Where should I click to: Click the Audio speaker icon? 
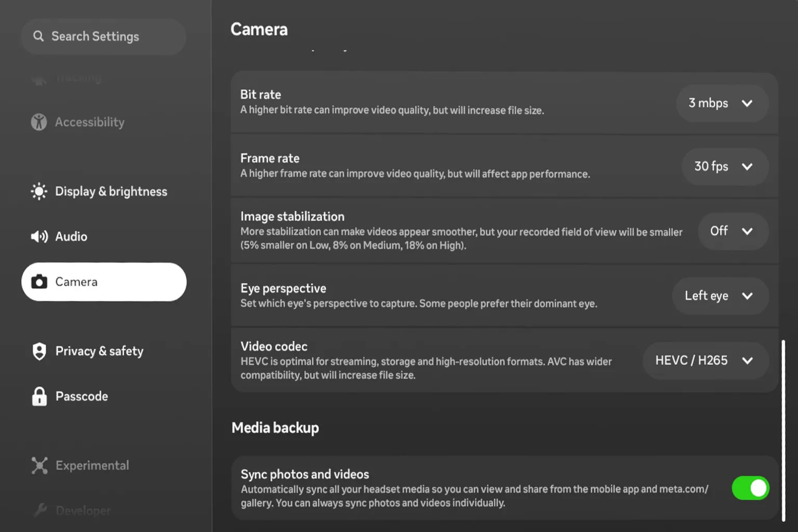tap(39, 237)
